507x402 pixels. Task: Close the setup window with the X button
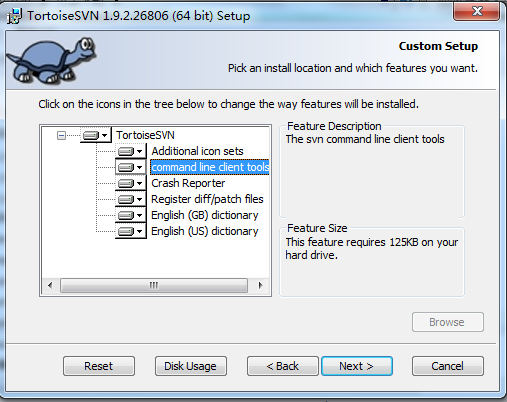click(x=477, y=11)
